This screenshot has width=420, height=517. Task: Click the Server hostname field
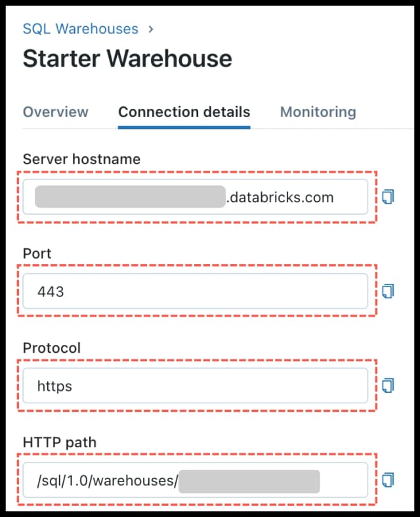coord(196,197)
